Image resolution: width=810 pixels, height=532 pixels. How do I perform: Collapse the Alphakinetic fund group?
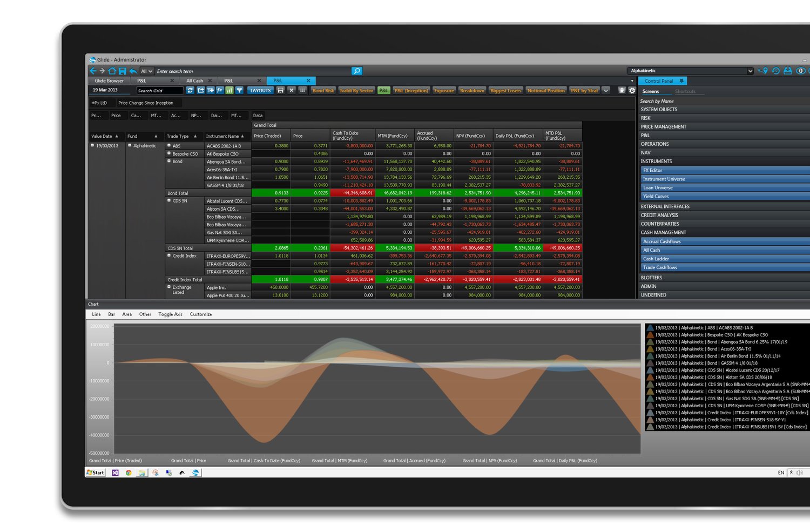130,145
